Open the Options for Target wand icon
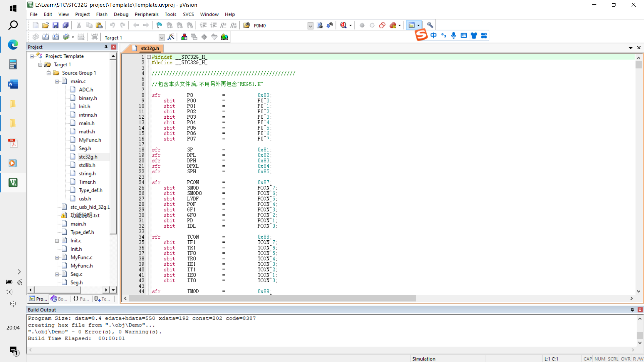644x362 pixels. click(x=171, y=37)
